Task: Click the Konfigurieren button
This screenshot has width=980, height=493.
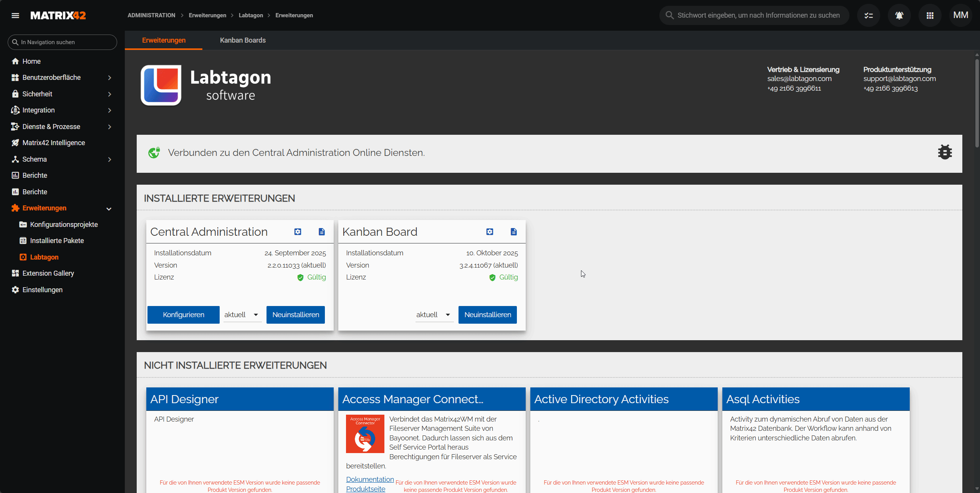Action: point(184,315)
